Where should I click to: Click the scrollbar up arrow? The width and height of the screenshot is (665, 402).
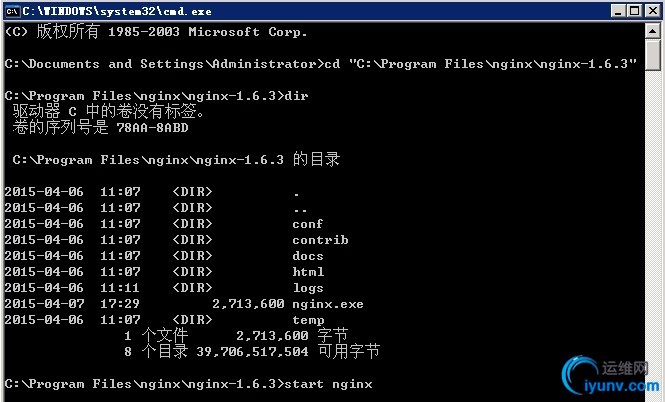653,31
